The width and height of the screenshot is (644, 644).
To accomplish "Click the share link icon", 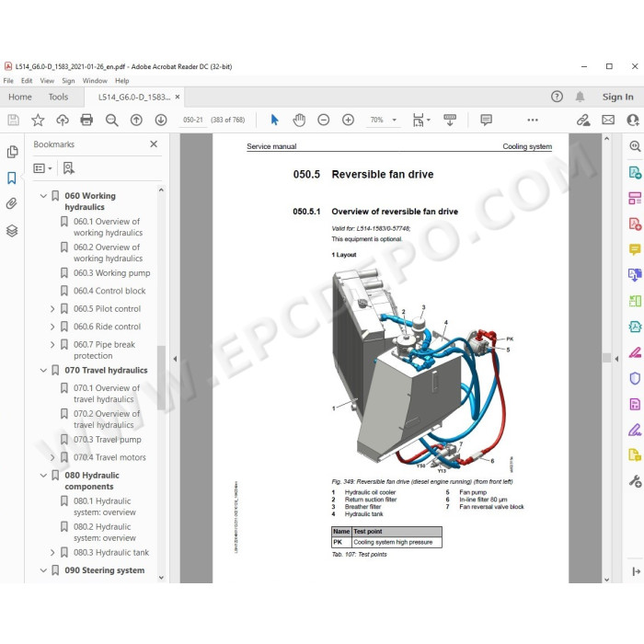I will 583,120.
